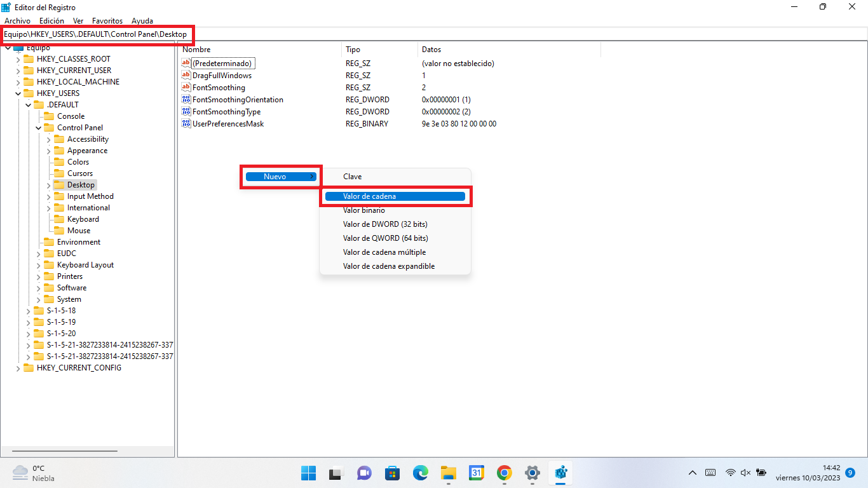The image size is (868, 488).
Task: Select the Desktop folder icon
Action: click(x=59, y=185)
